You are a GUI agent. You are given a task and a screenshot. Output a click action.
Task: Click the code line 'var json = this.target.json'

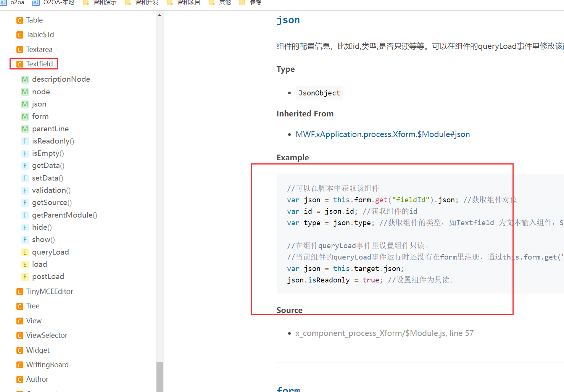click(345, 269)
